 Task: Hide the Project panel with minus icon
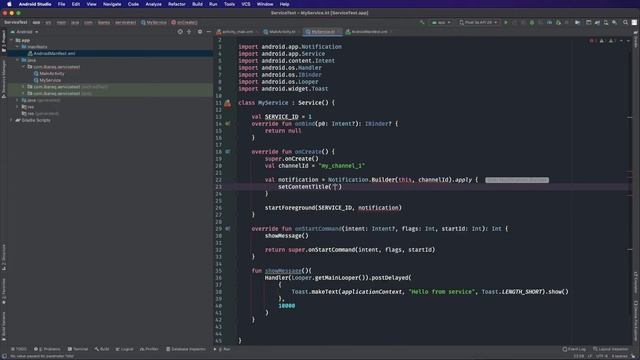click(209, 31)
